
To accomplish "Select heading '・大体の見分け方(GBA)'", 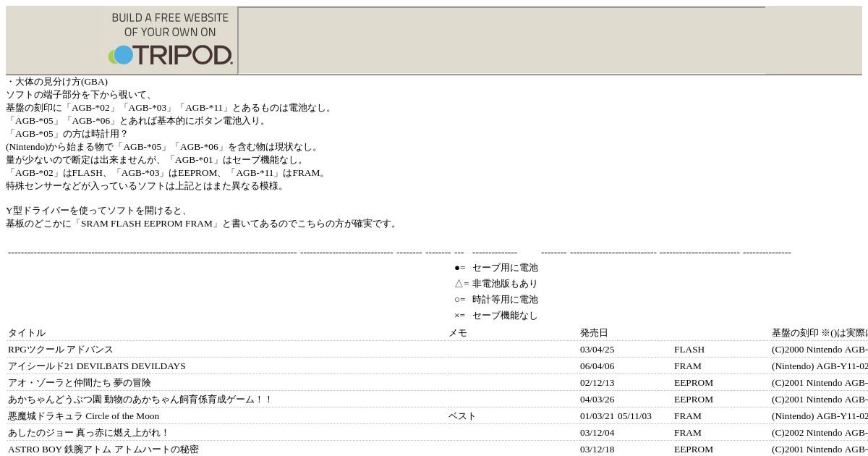I will point(56,82).
